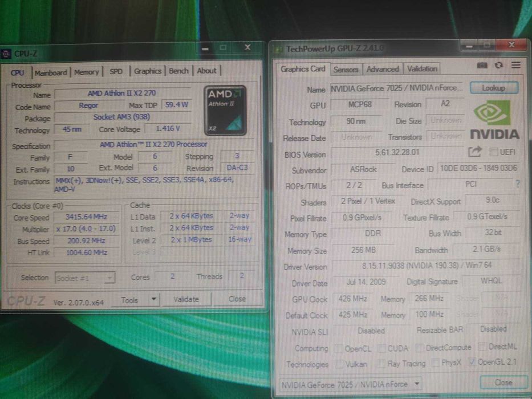This screenshot has height=399, width=532.
Task: Take screenshot with GPU-Z camera icon
Action: coord(482,65)
